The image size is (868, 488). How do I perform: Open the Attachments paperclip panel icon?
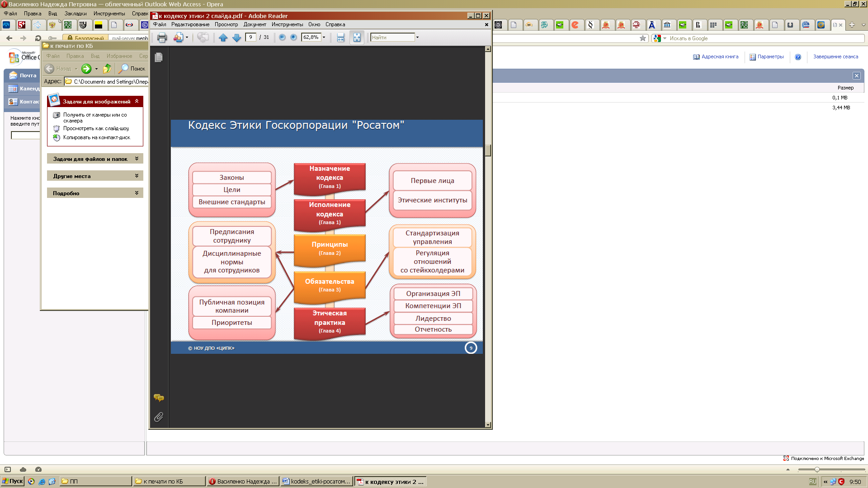[159, 417]
